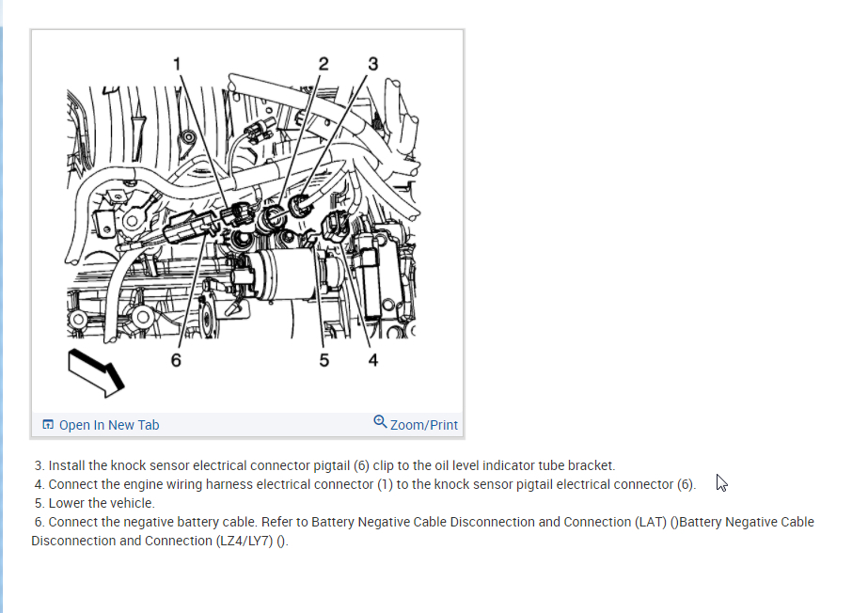Click callout number 6 below the diagram
868x613 pixels.
coord(176,360)
